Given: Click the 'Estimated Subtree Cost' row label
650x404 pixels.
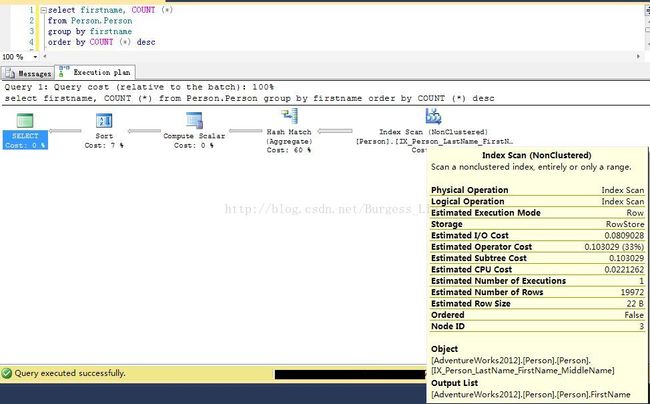Looking at the screenshot, I should pos(478,258).
